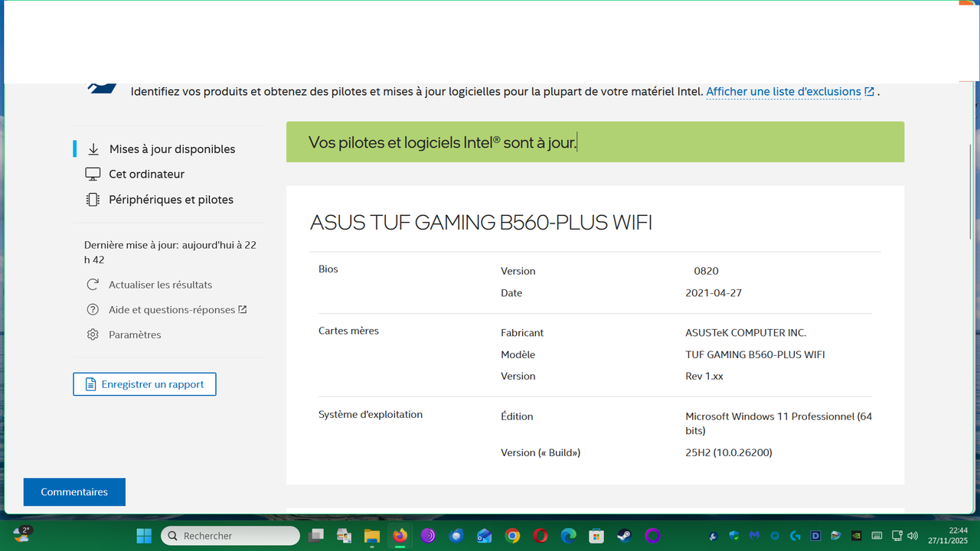Viewport: 980px width, 551px height.
Task: Click the network icon in the tray
Action: pos(896,536)
